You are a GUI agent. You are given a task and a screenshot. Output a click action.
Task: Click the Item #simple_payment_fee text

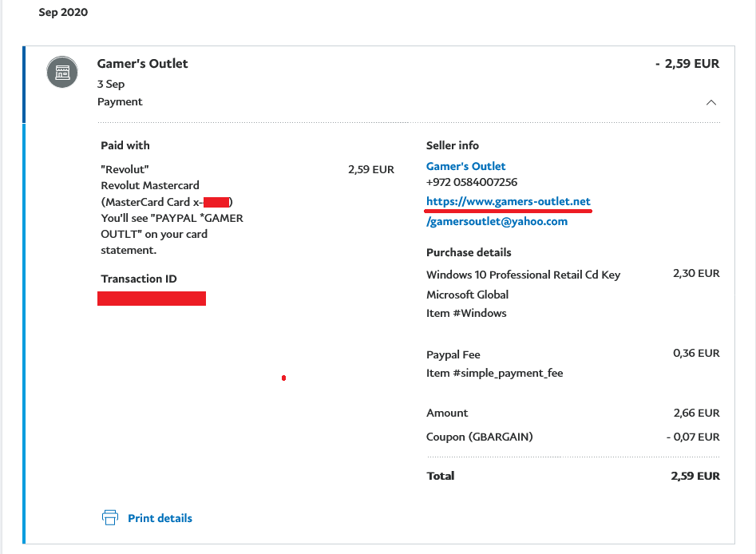click(x=494, y=373)
